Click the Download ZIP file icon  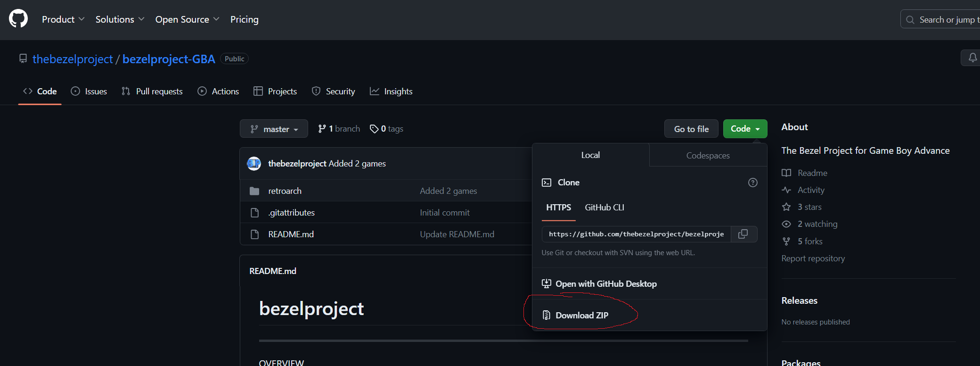pyautogui.click(x=547, y=315)
